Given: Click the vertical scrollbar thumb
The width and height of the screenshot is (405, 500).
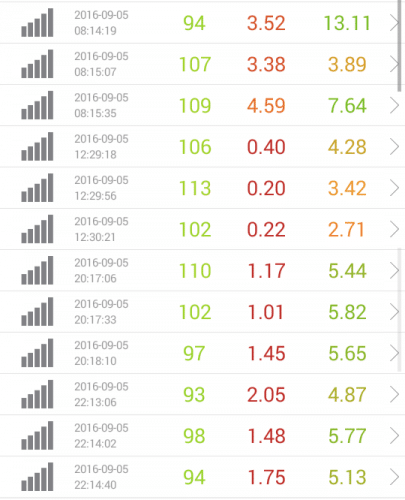Looking at the screenshot, I should (x=399, y=45).
